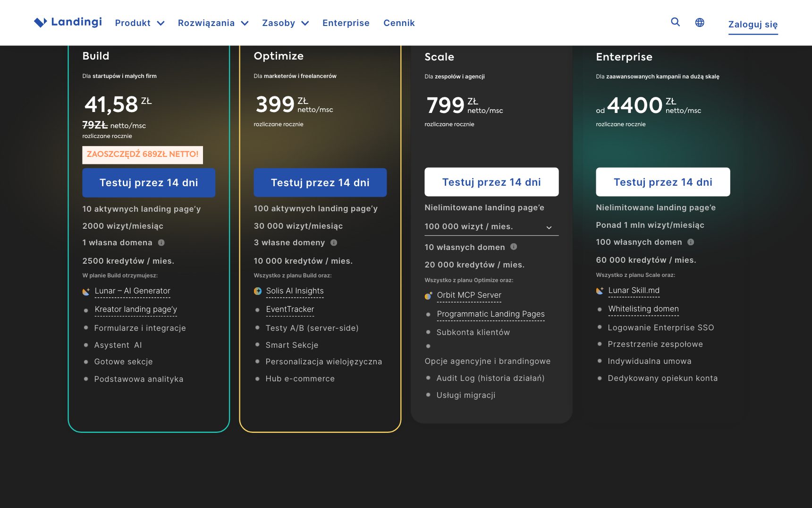This screenshot has height=508, width=812.
Task: Expand the Produkt menu
Action: tap(140, 23)
